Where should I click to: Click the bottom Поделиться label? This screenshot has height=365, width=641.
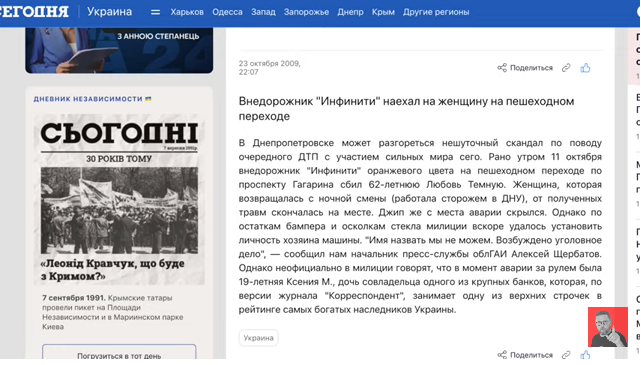coord(531,355)
